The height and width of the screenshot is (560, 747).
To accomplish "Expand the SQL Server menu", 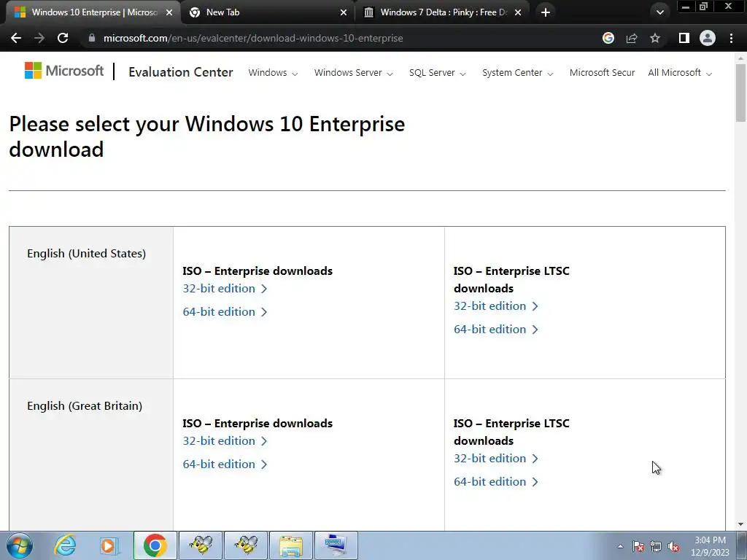I will (x=438, y=73).
